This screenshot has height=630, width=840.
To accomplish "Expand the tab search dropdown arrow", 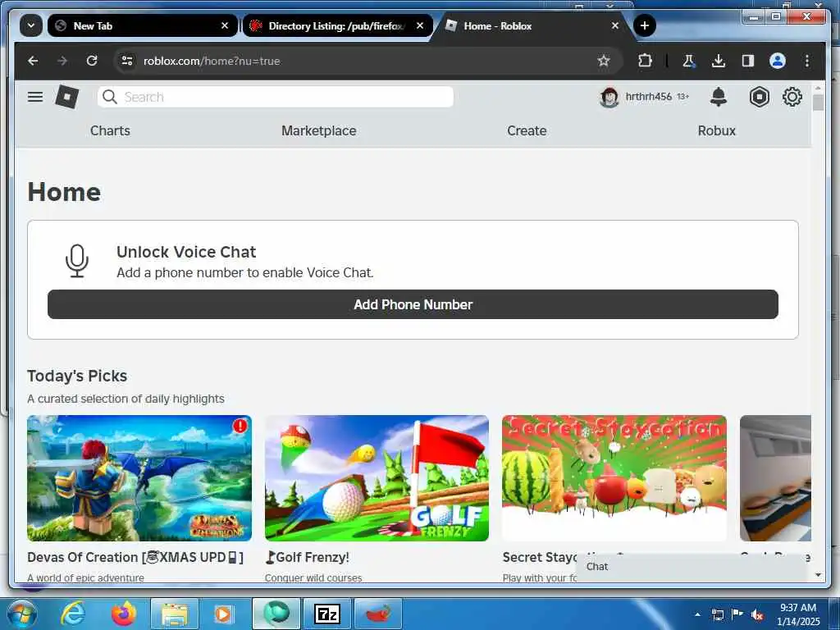I will click(x=31, y=25).
